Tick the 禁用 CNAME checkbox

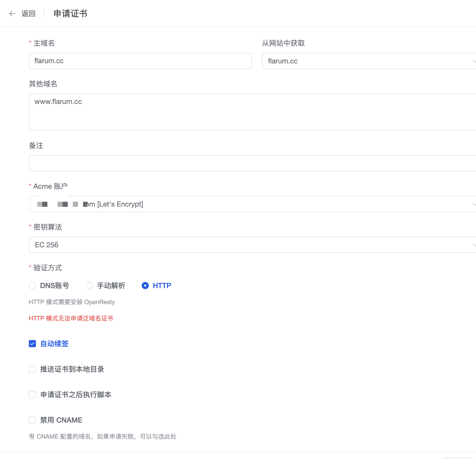click(x=32, y=420)
